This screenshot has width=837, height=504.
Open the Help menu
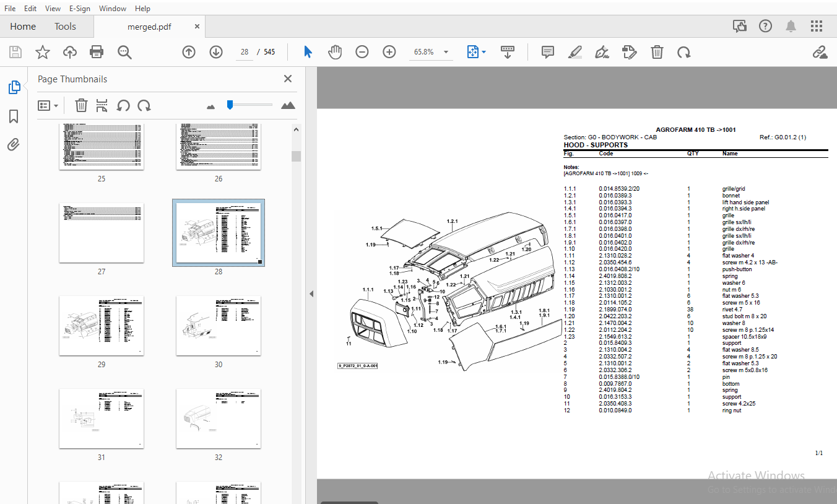[x=142, y=9]
